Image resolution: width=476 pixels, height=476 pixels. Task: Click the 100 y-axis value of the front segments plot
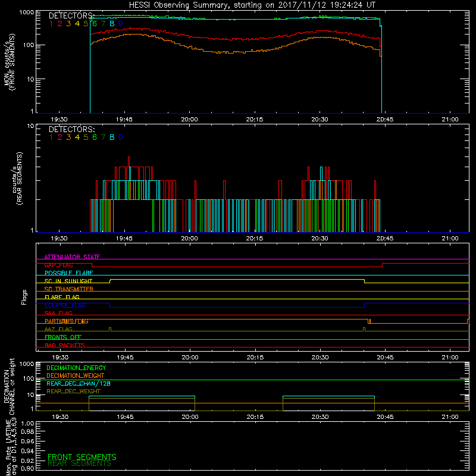pyautogui.click(x=29, y=45)
